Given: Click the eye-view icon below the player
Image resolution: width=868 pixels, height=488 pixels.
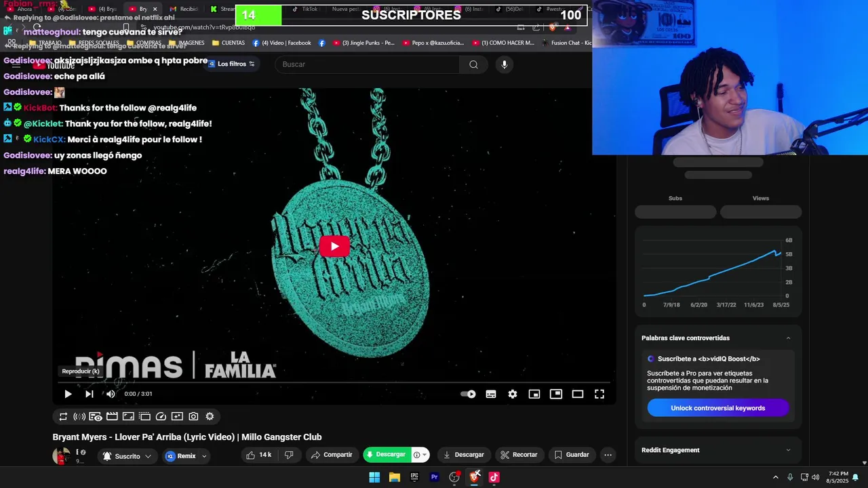Looking at the screenshot, I should (96, 416).
